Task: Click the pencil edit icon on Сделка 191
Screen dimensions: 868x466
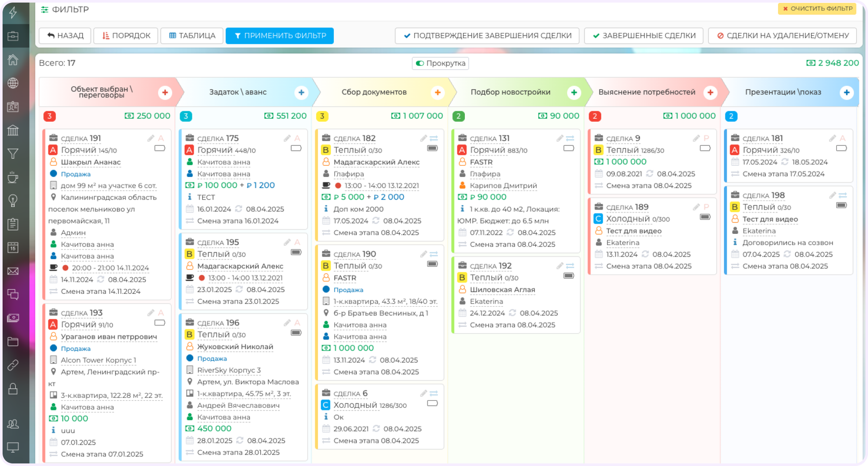Action: point(151,138)
